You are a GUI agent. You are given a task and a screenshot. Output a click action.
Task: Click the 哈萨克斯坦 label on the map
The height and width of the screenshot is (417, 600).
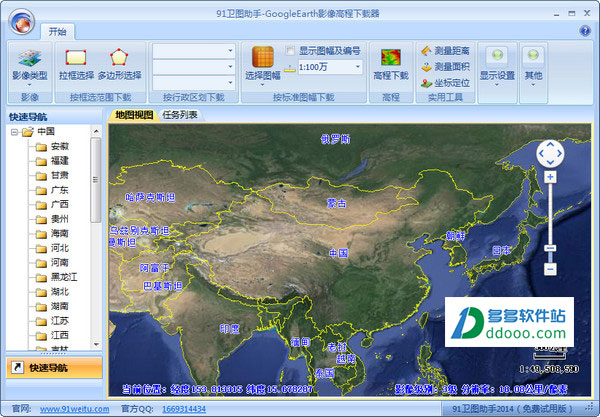tap(150, 197)
